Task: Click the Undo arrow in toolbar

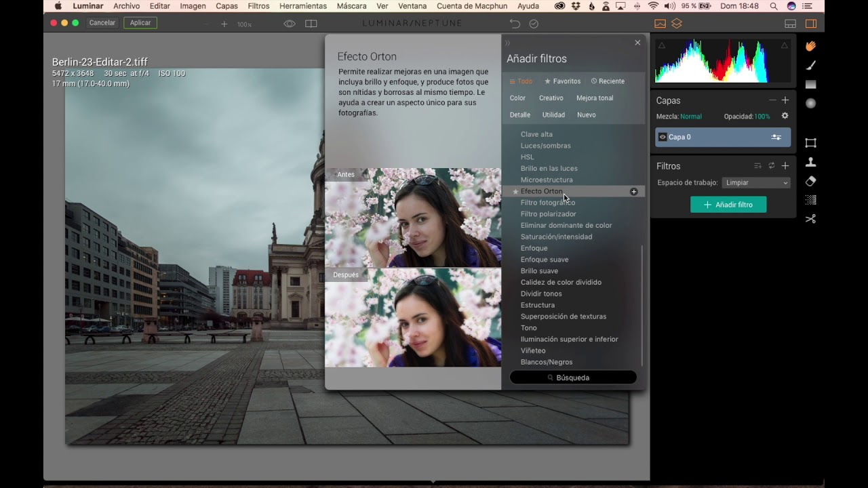Action: tap(515, 24)
